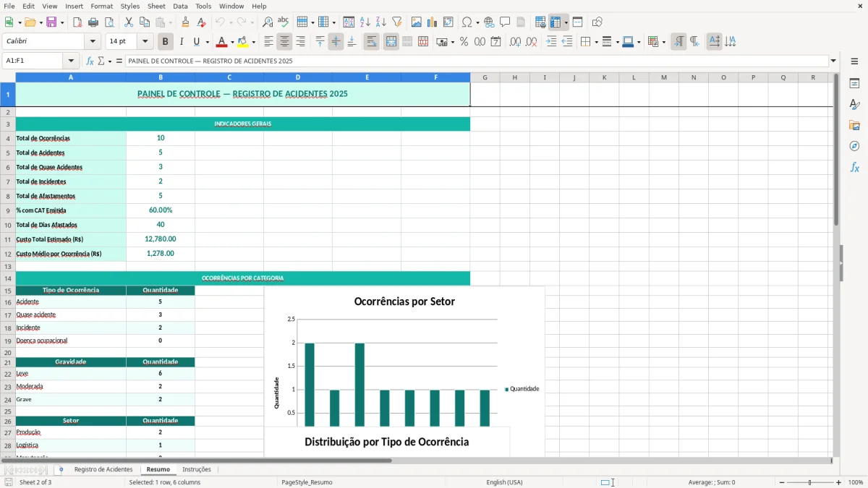Toggle bold formatting
This screenshot has width=868, height=488.
click(166, 42)
